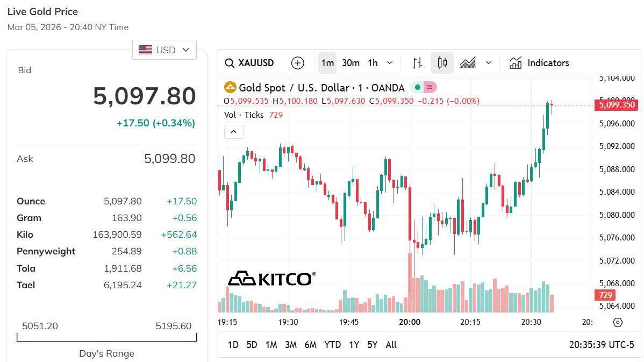Click the compare or add symbol plus icon
Image resolution: width=644 pixels, height=362 pixels.
(297, 63)
